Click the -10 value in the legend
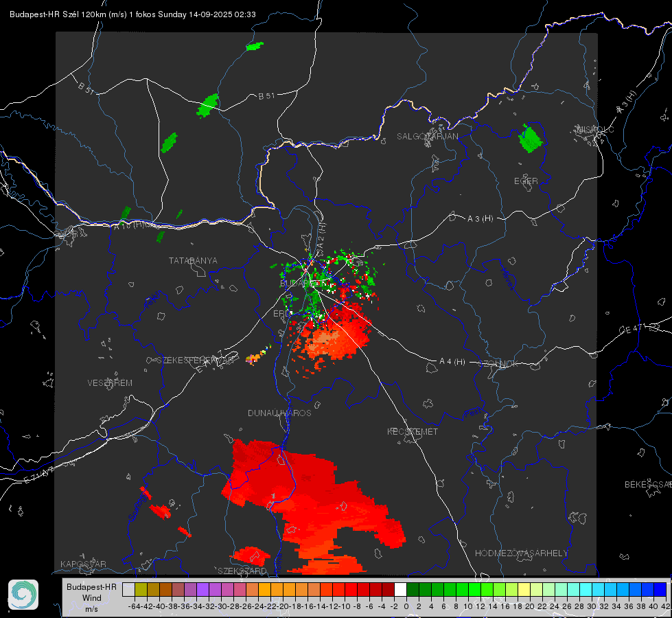 click(x=344, y=606)
